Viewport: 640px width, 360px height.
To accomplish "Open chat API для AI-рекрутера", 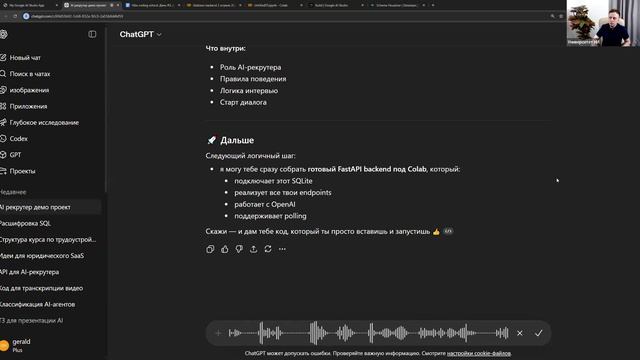I will (29, 272).
